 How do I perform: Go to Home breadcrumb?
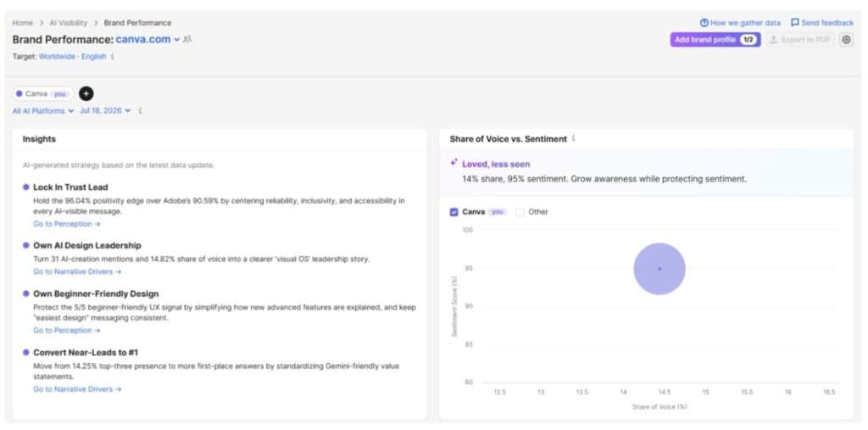point(23,23)
